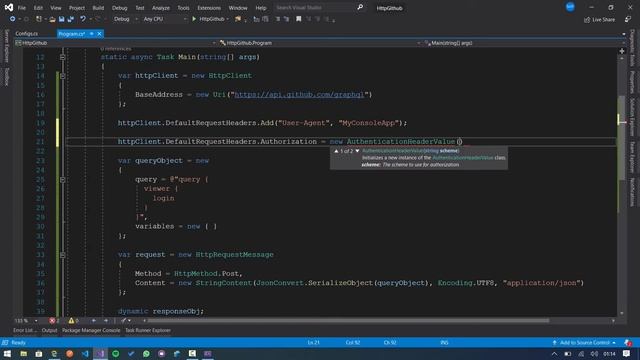Collapse the request block at line 33
Image resolution: width=640 pixels, height=360 pixels.
(x=62, y=255)
